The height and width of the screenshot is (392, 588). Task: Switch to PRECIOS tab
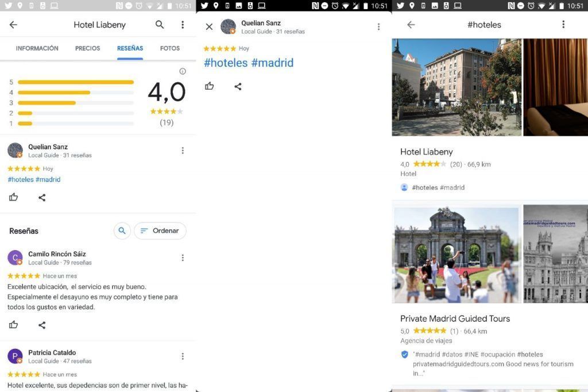click(x=87, y=48)
